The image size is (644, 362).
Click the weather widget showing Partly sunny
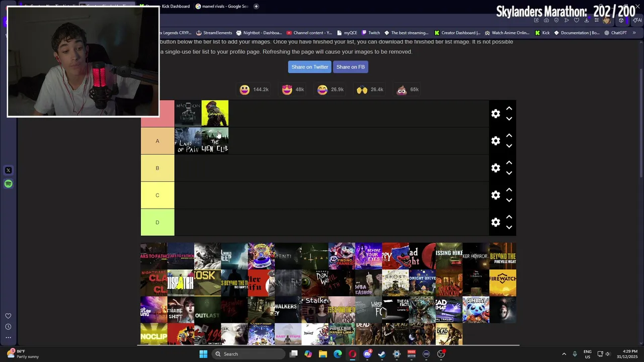(24, 354)
